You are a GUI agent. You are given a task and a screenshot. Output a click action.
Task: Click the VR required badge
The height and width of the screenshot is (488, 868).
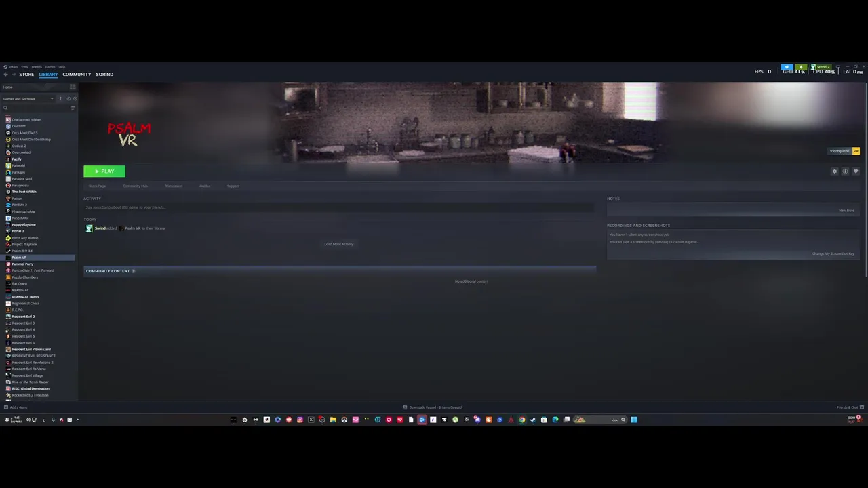844,151
